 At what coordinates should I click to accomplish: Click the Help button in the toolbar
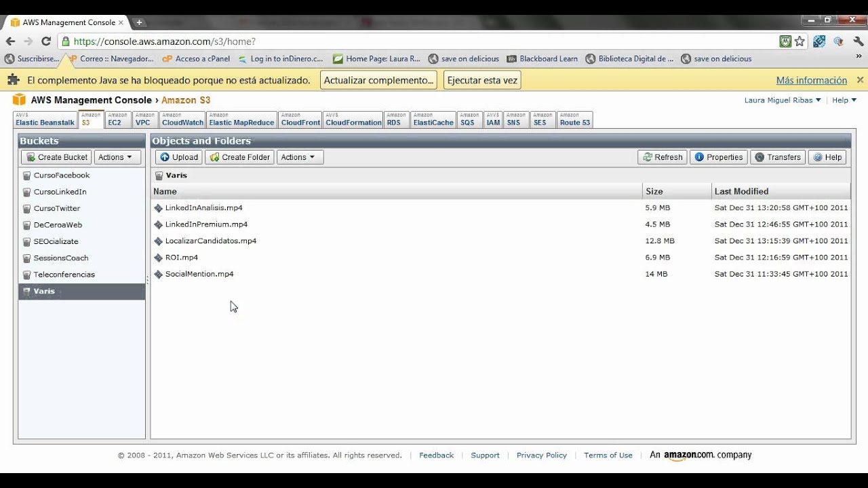tap(827, 157)
